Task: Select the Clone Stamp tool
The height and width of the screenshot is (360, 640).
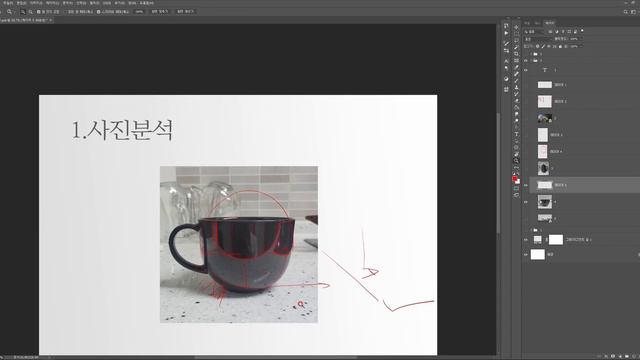Action: coord(516,87)
